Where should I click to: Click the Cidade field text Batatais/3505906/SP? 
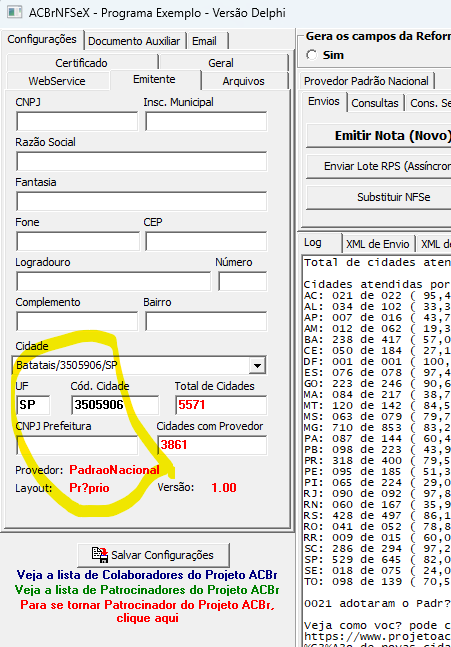(x=67, y=366)
